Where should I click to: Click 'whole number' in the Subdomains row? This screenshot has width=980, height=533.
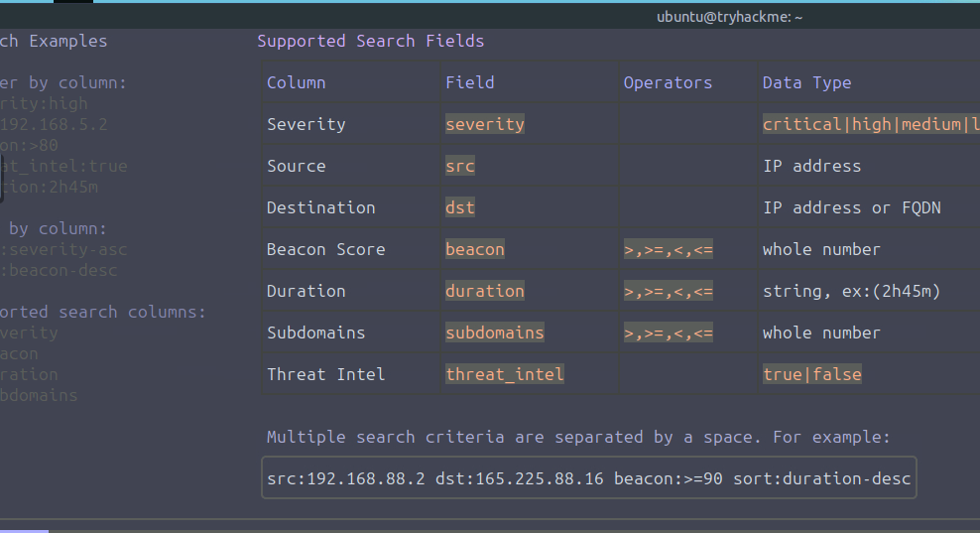click(821, 333)
